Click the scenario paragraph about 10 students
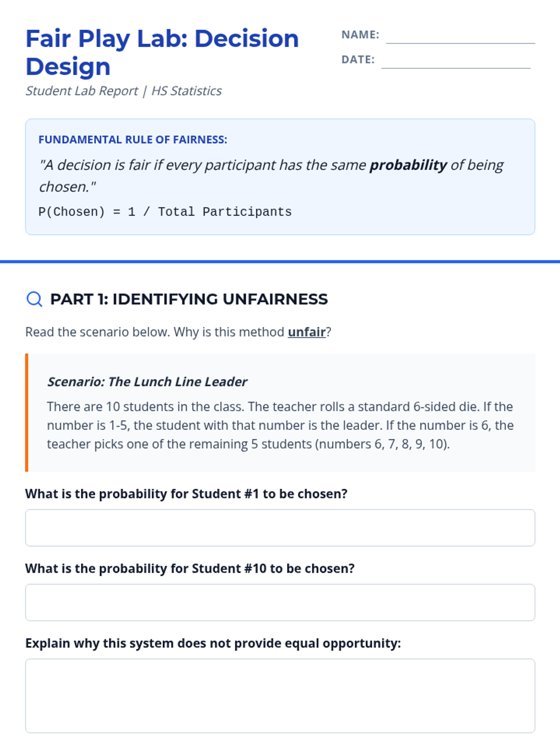The image size is (560, 747). coord(280,425)
